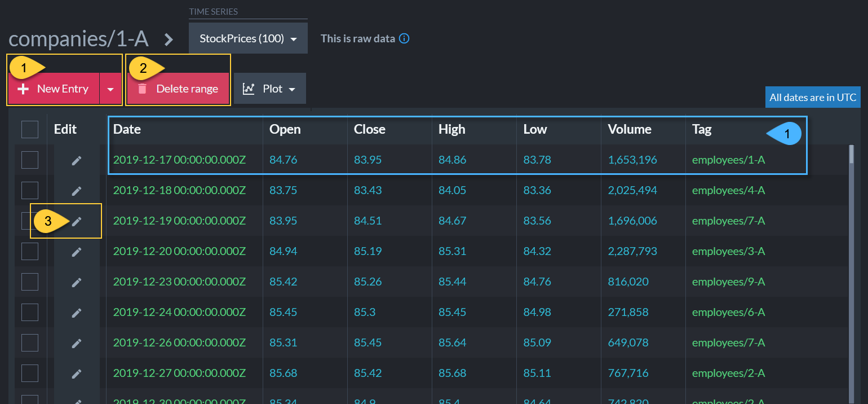Click the date 2019-12-17 00:00:00.000Z
The width and height of the screenshot is (868, 404).
(179, 160)
